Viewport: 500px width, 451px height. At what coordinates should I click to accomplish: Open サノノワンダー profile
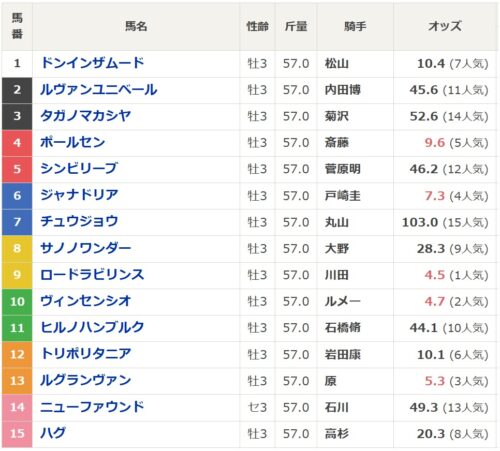[x=86, y=248]
